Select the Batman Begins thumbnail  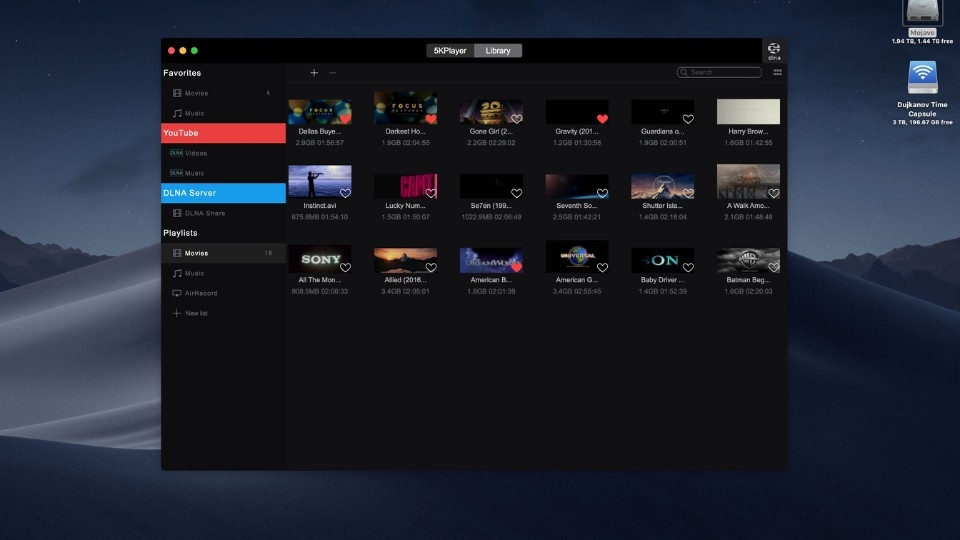748,260
